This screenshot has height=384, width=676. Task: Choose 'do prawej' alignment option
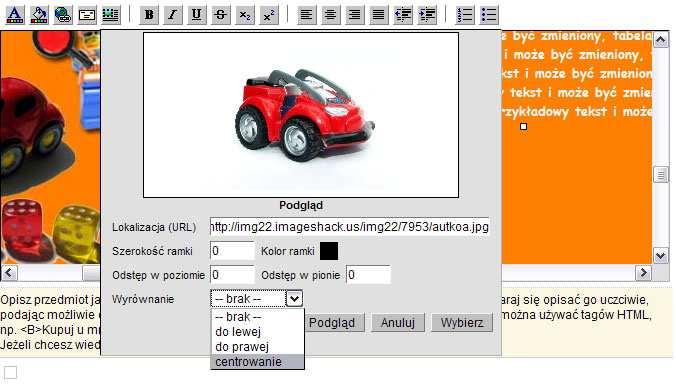[x=257, y=347]
